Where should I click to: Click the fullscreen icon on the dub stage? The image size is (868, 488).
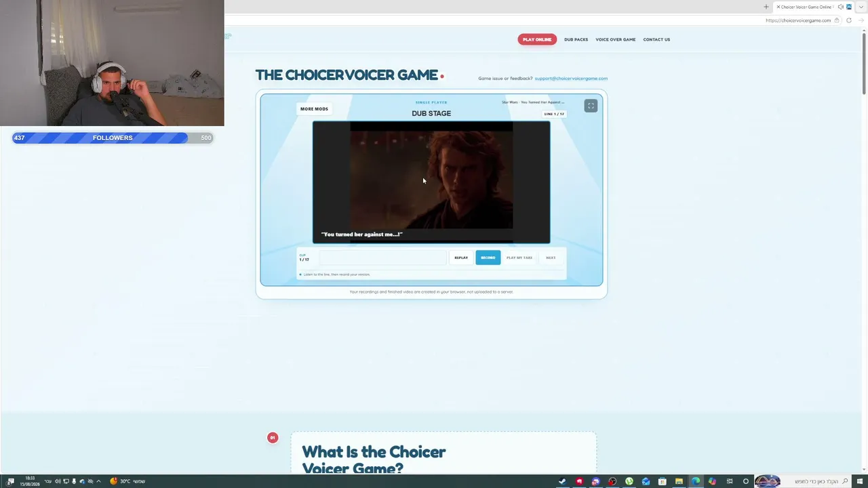coord(591,106)
